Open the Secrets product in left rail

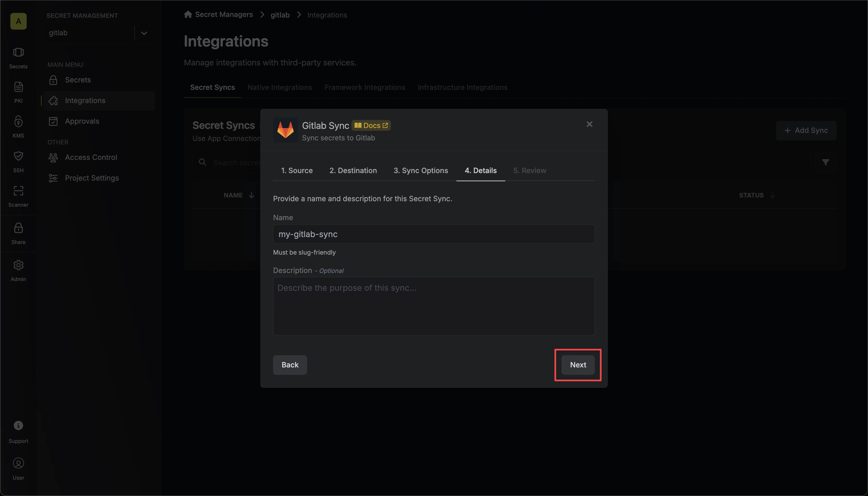coord(18,58)
